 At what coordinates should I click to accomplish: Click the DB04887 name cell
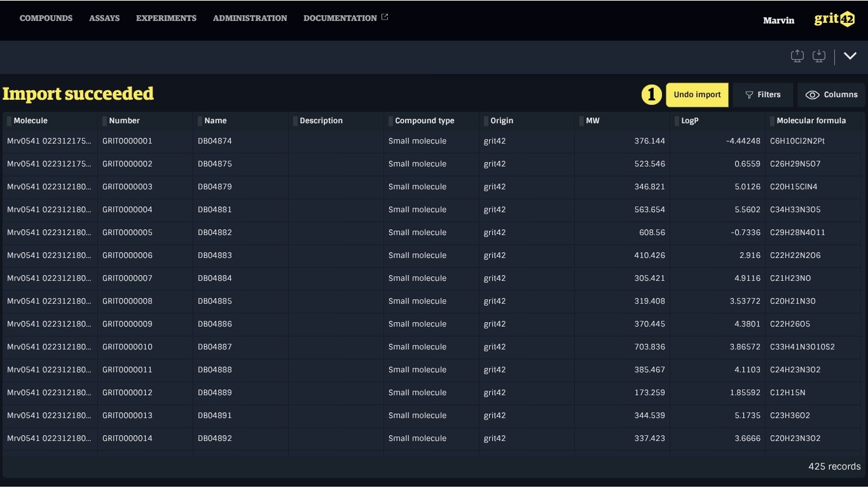point(215,347)
